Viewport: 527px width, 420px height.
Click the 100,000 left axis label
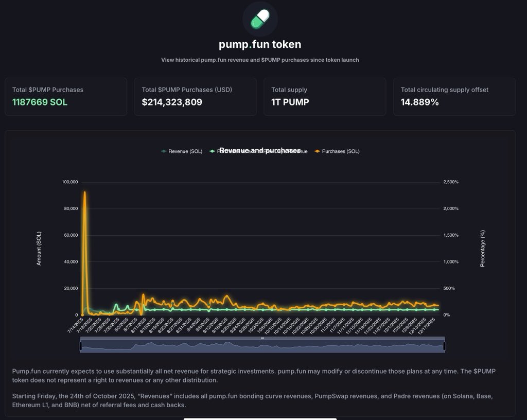point(69,182)
